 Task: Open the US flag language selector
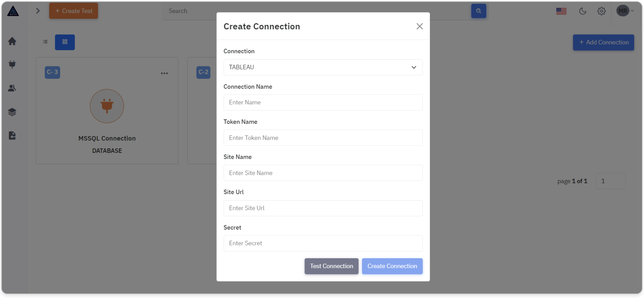click(x=561, y=11)
